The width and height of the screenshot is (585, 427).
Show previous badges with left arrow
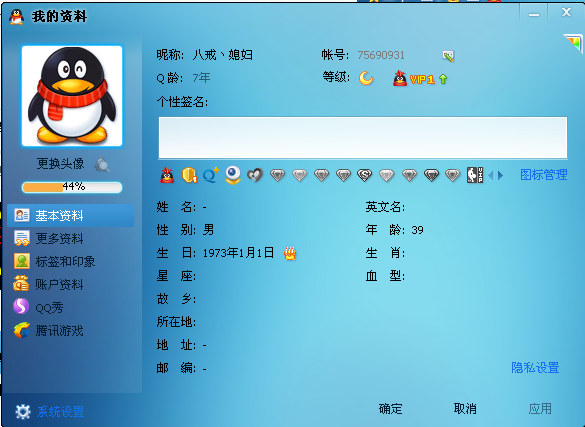coord(491,175)
